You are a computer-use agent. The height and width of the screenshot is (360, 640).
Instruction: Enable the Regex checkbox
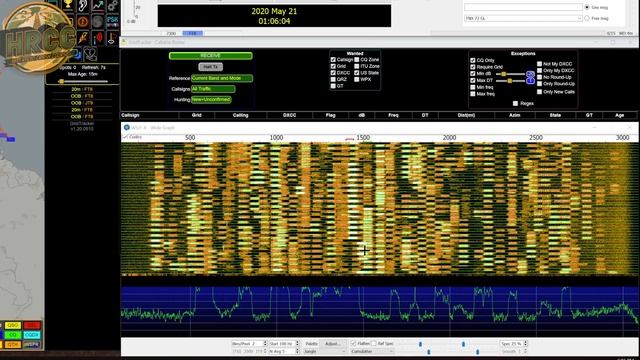[x=516, y=104]
